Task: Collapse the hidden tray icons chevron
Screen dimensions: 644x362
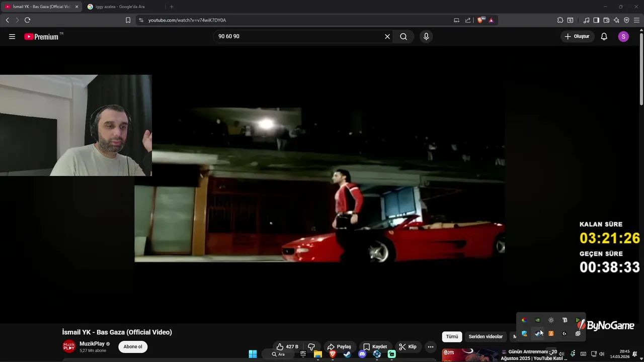Action: 552,353
